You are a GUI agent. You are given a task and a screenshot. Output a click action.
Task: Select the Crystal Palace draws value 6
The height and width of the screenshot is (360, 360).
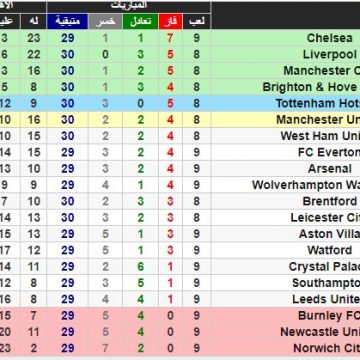click(140, 267)
